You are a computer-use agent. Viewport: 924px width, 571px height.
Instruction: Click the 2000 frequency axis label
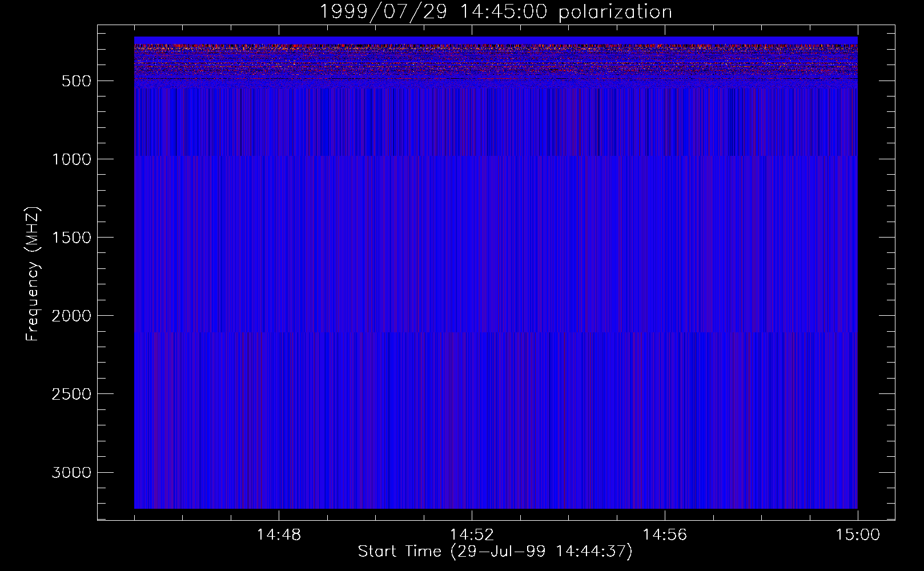[x=71, y=316]
